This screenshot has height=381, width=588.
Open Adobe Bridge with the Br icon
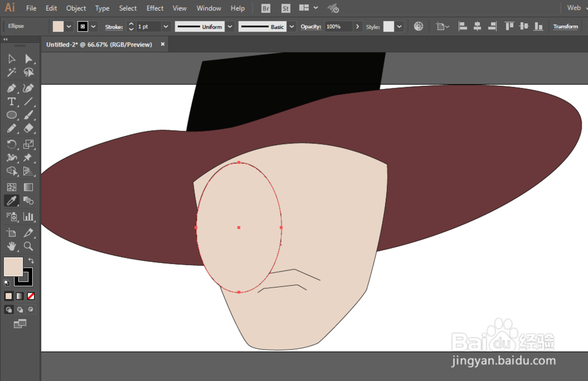point(265,8)
